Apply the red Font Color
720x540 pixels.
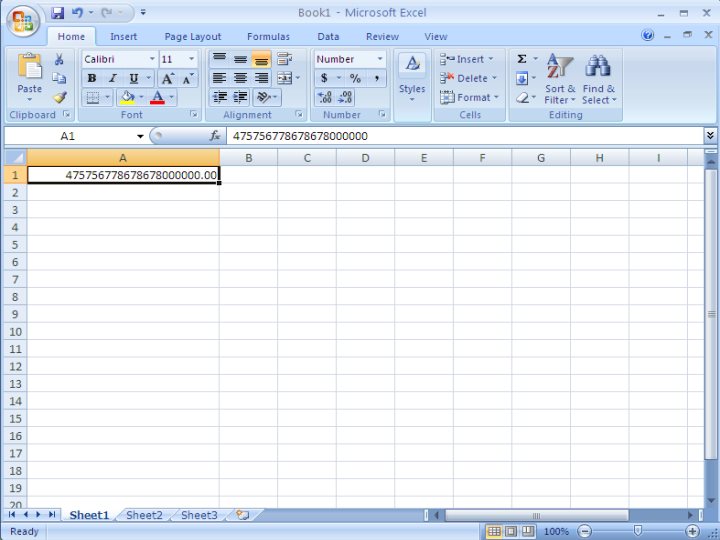coord(158,97)
